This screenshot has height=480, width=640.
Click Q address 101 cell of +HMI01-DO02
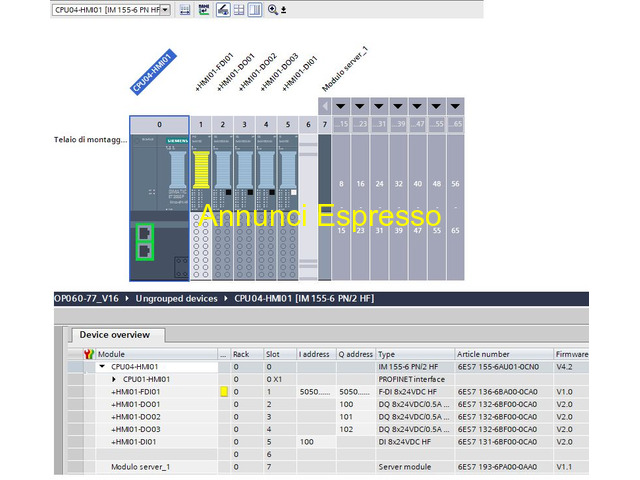(356, 417)
